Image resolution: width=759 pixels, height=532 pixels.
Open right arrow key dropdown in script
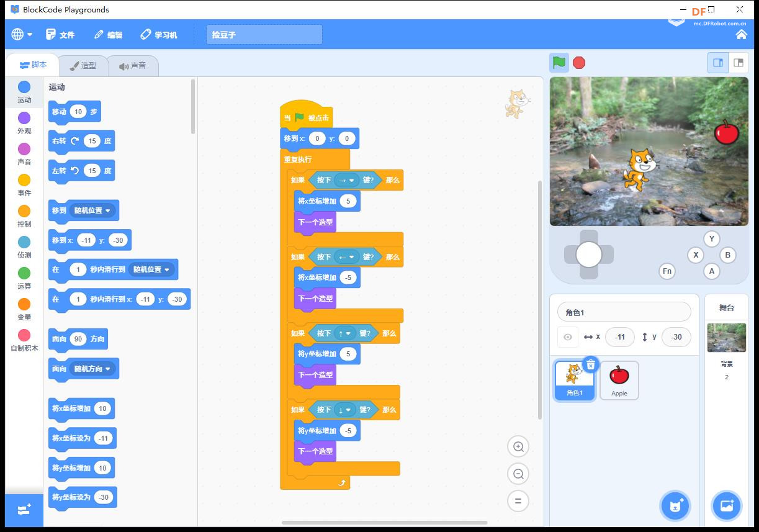[x=347, y=180]
